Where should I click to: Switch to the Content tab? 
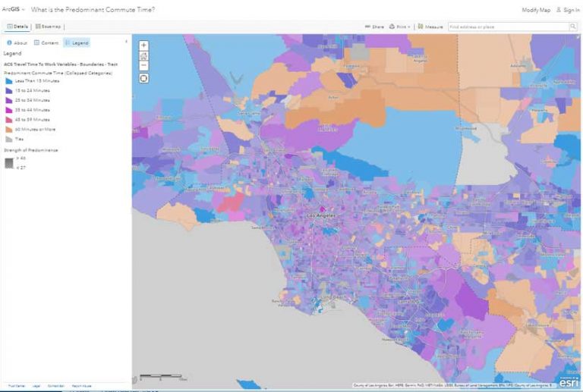(46, 42)
